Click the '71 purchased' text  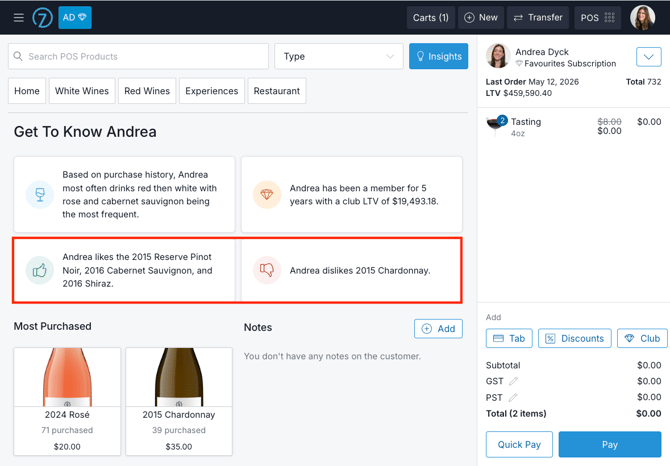67,430
